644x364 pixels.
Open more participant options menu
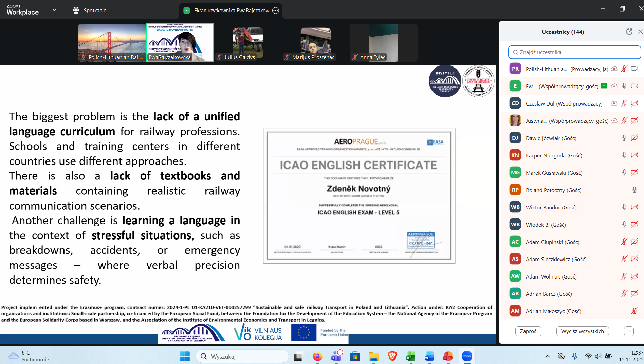pos(628,331)
